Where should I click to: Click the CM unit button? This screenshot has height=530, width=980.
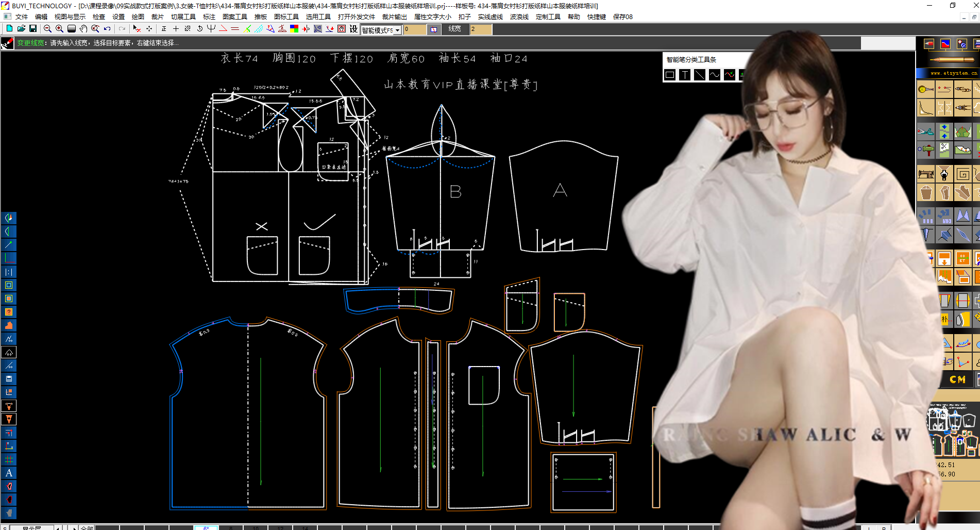957,379
